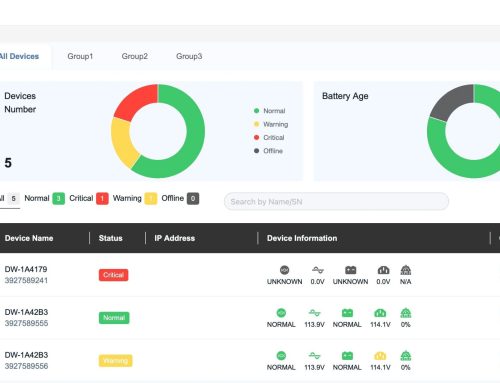Switch to the Group2 tab
The width and height of the screenshot is (500, 383).
pyautogui.click(x=134, y=56)
